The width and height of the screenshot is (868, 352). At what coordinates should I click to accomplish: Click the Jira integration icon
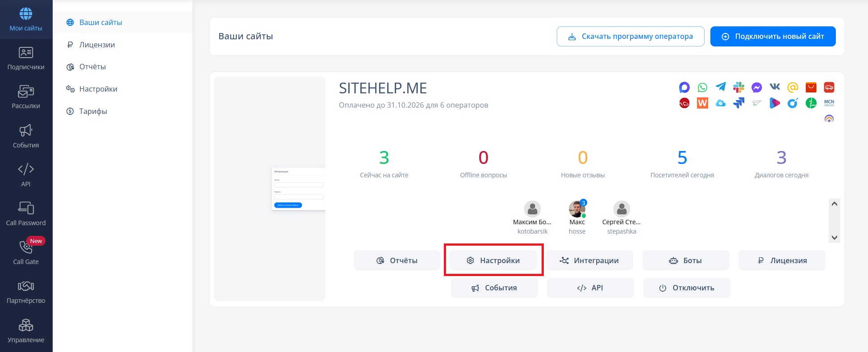739,103
